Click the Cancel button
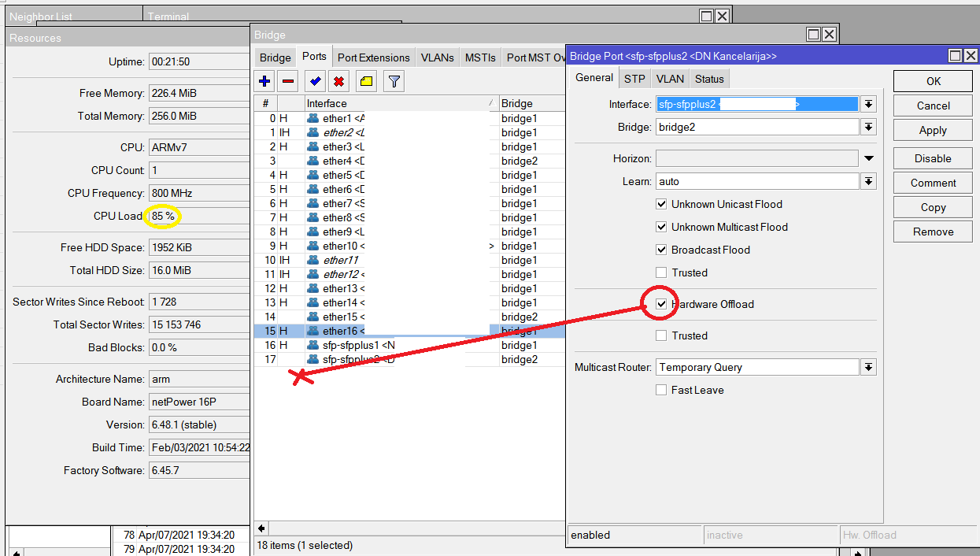Viewport: 980px width, 556px height. [x=934, y=106]
